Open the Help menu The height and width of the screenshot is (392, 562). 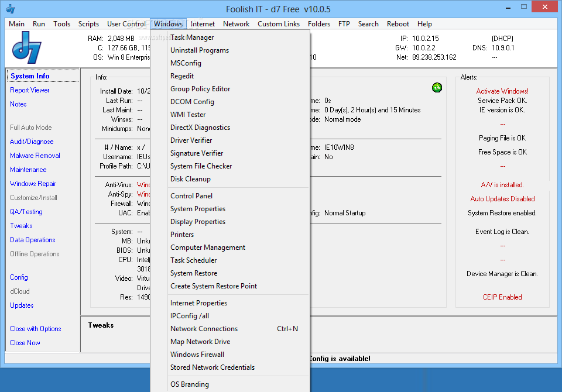point(424,24)
